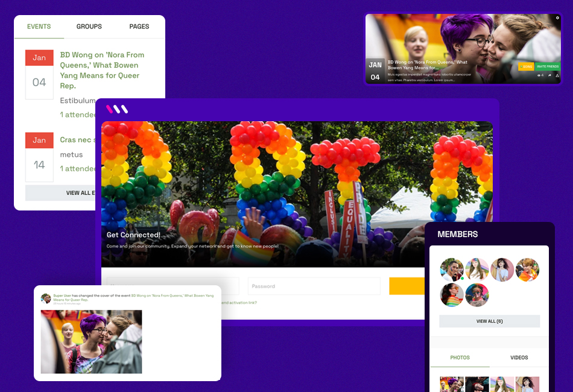Toggle the yellow Going button on the event card
This screenshot has height=392, width=573.
[x=526, y=66]
